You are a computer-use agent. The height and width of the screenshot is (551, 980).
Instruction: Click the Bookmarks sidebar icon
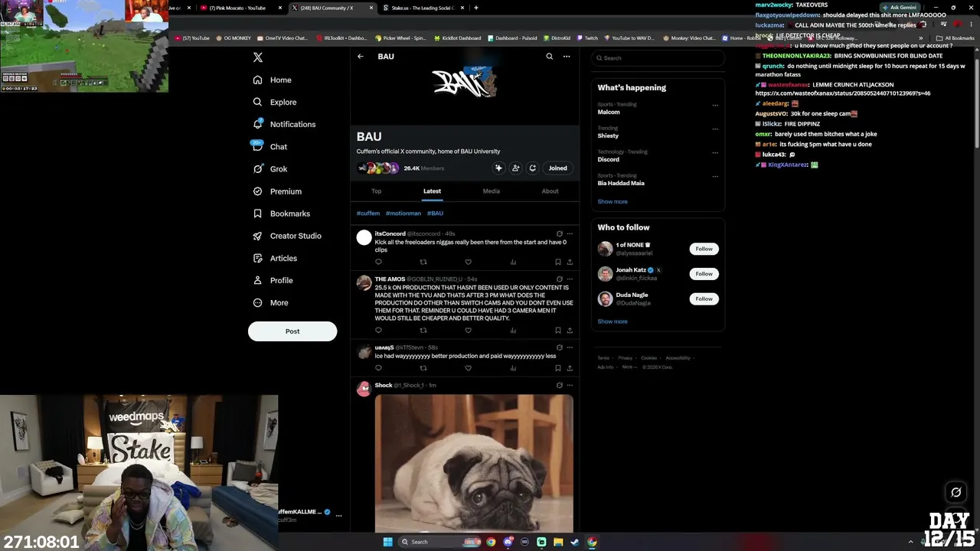tap(257, 214)
